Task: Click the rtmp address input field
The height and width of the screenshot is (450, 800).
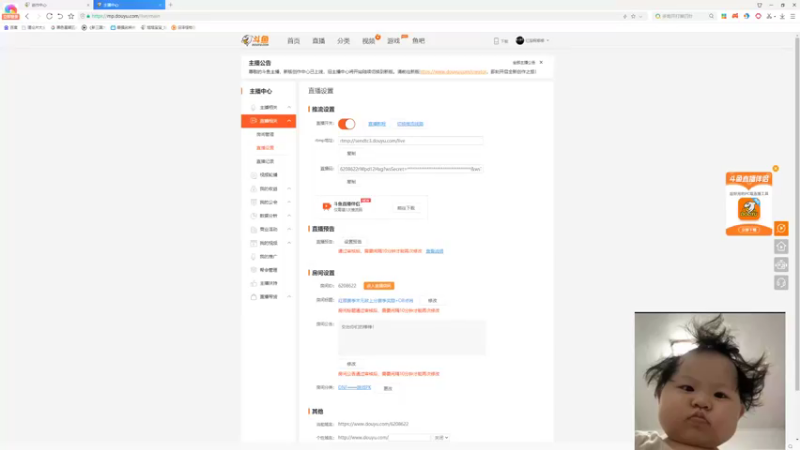Action: coord(410,141)
